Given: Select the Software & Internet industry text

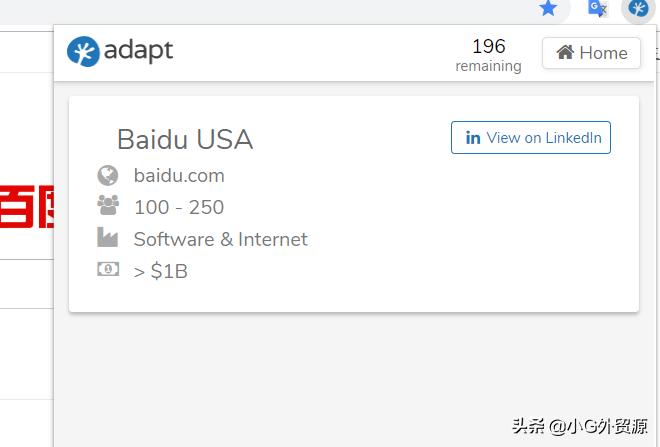Looking at the screenshot, I should (220, 239).
